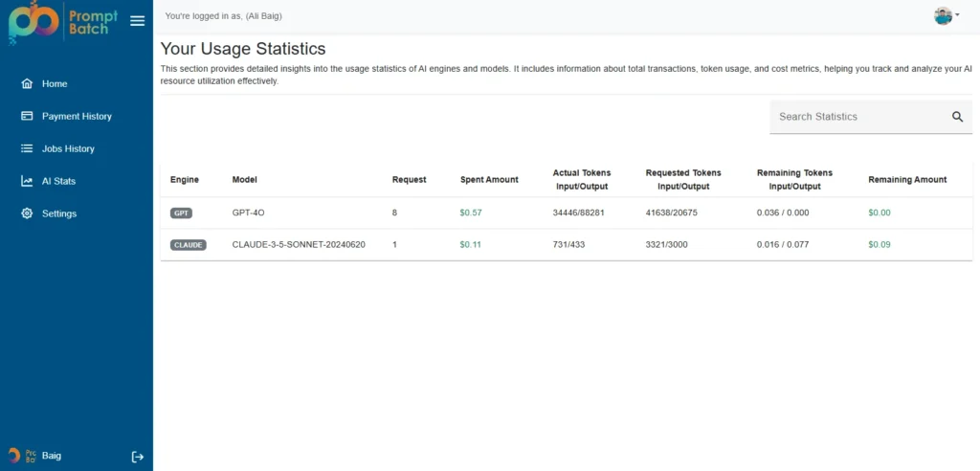Click request count 8 for GPT-4O
This screenshot has height=471, width=980.
394,213
